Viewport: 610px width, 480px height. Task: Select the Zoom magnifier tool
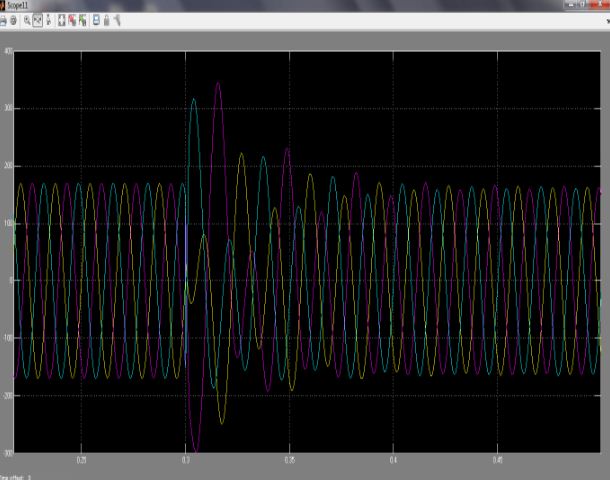click(x=27, y=21)
